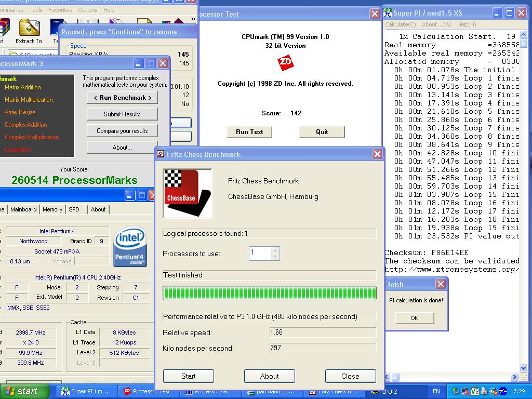This screenshot has height=399, width=532.
Task: Click the printer tray icon
Action: click(484, 392)
